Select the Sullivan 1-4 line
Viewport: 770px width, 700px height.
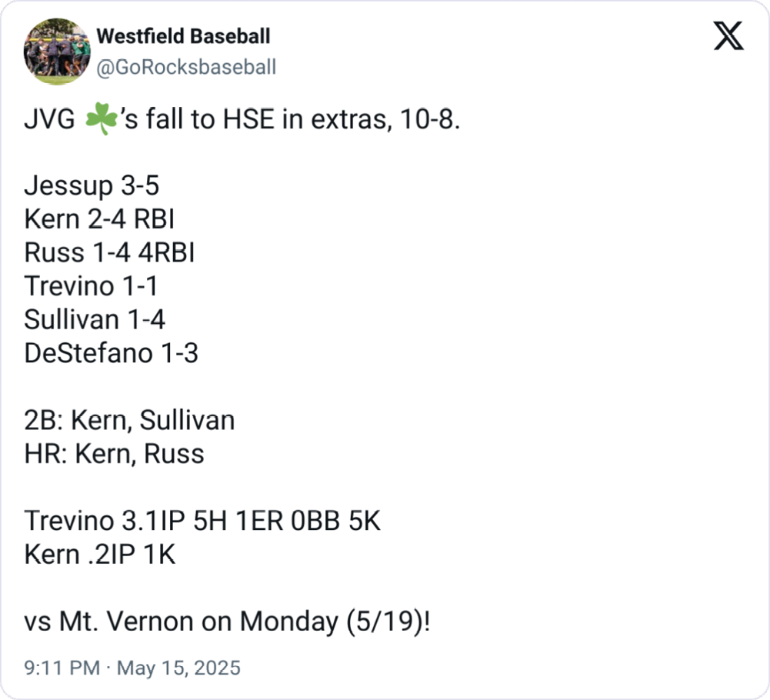point(95,319)
